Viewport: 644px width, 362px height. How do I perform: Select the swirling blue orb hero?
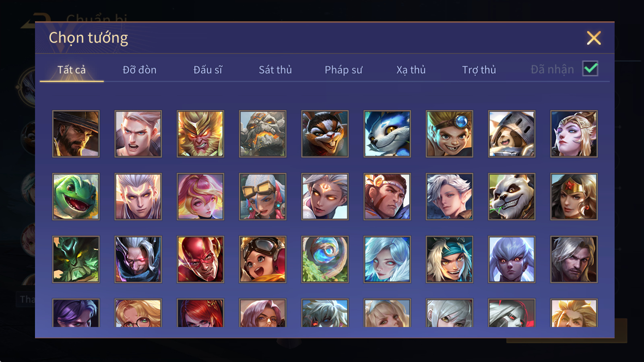pos(325,259)
